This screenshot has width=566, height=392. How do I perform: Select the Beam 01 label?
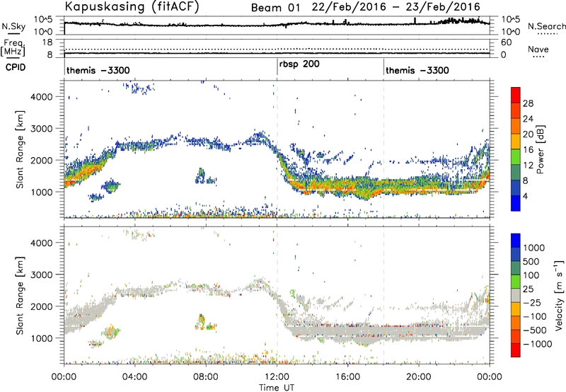[275, 8]
